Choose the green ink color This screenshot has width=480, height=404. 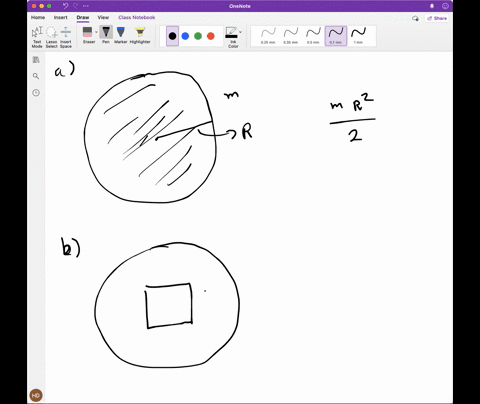[198, 36]
